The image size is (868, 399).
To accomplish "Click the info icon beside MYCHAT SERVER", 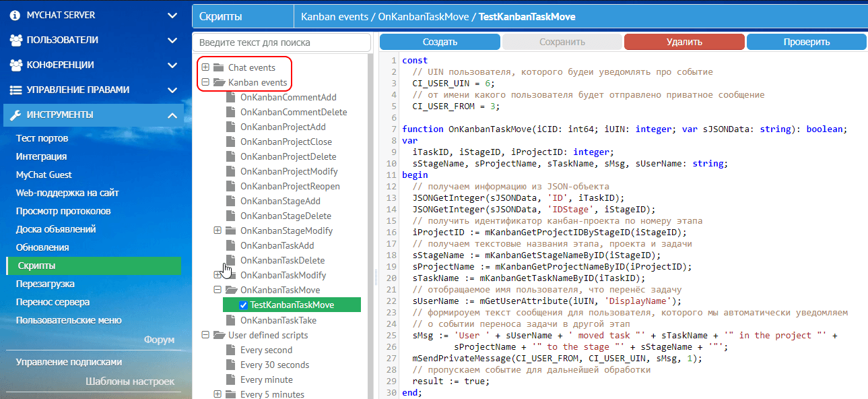I will click(x=15, y=15).
